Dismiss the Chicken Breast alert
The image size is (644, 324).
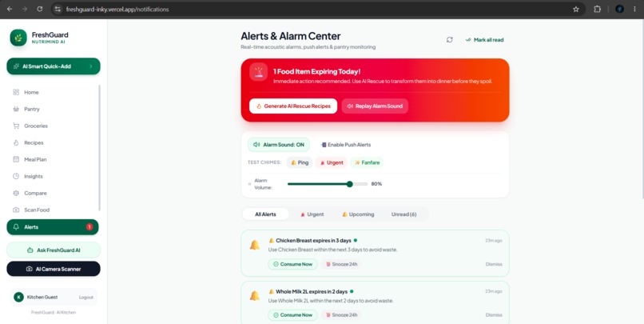tap(494, 264)
